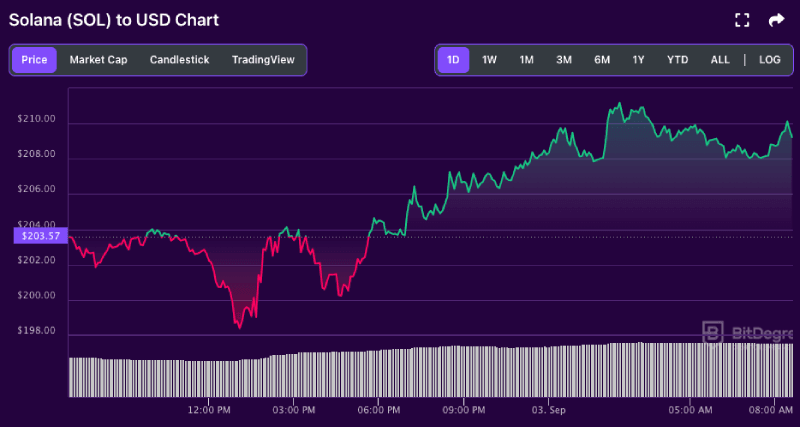Toggle the LOG scale
The image size is (800, 427).
pos(769,60)
